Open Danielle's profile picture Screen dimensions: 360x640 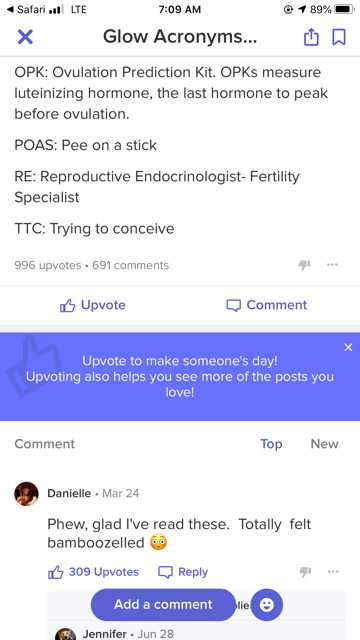tap(26, 493)
